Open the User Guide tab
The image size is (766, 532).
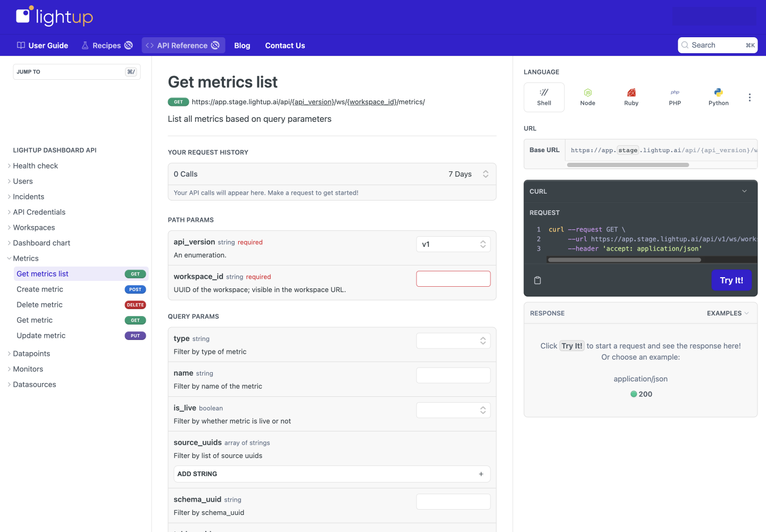[43, 45]
